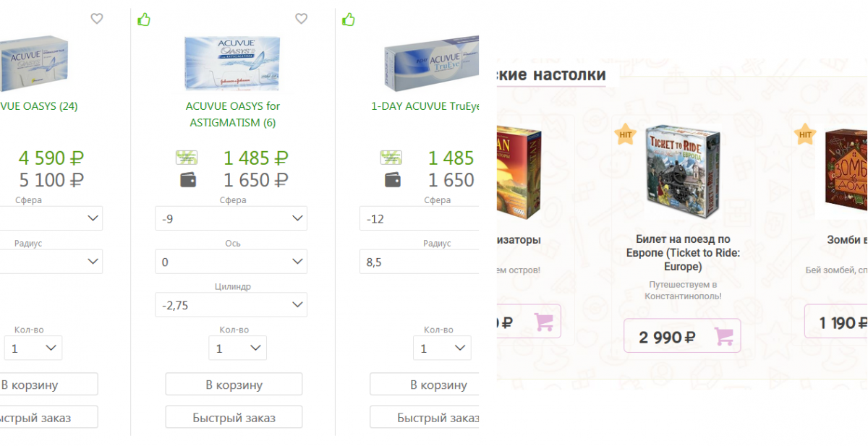Open the Сфера dropdown showing -9
Image resolution: width=868 pixels, height=446 pixels.
coord(231,218)
